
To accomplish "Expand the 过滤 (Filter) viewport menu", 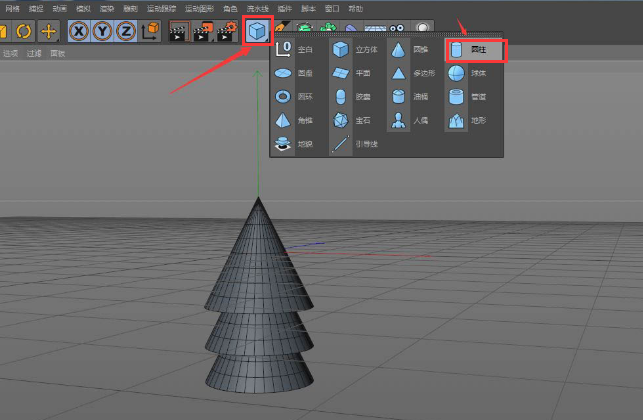I will tap(35, 54).
